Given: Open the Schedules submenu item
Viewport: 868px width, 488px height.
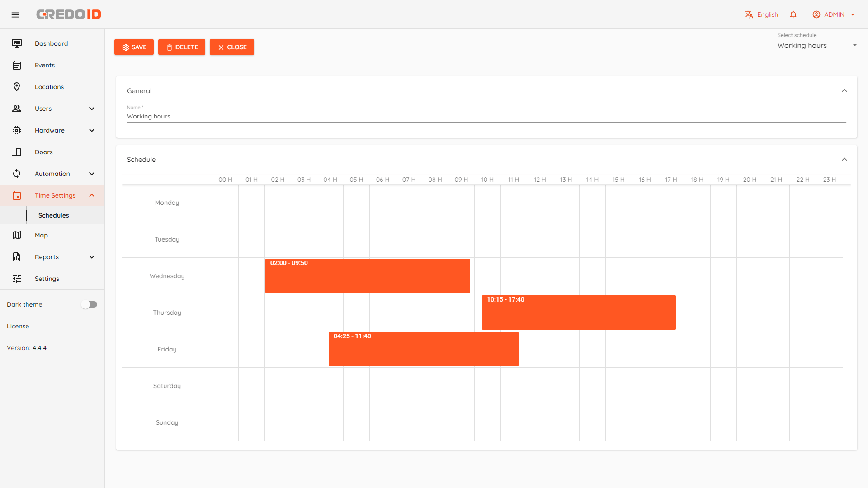Looking at the screenshot, I should (54, 215).
